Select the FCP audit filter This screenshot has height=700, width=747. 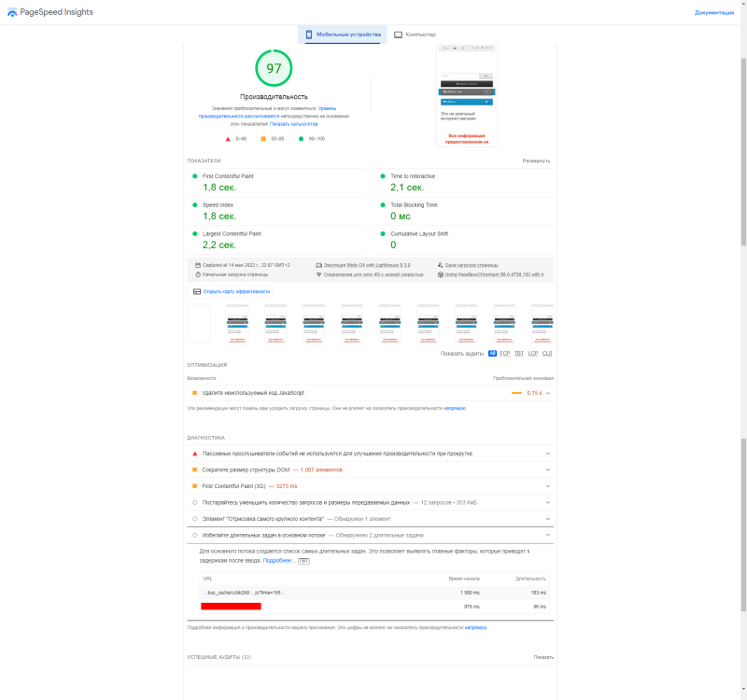coord(504,354)
